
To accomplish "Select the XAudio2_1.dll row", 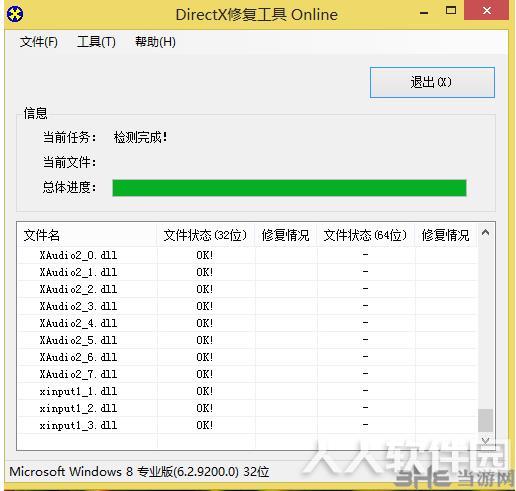I will coord(248,272).
